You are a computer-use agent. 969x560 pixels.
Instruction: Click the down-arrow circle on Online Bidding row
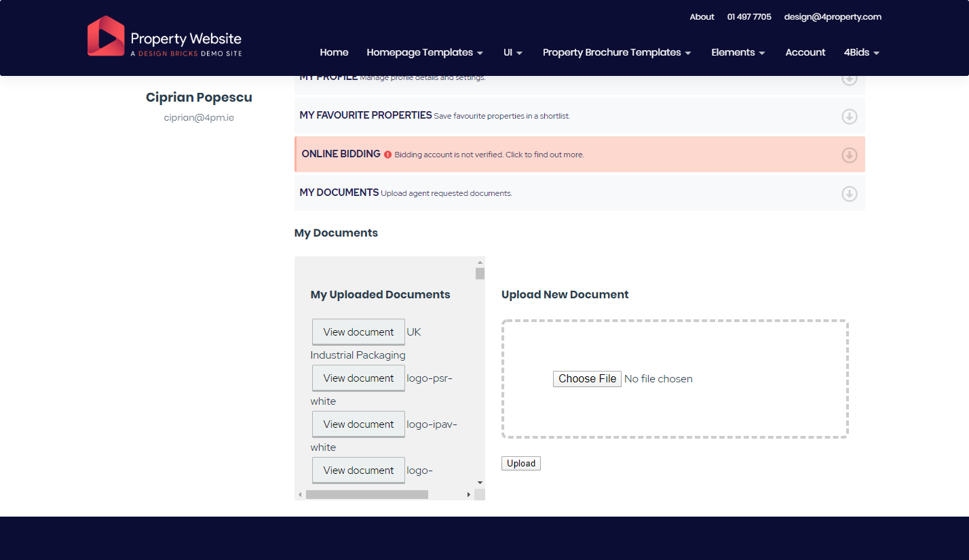[x=849, y=155]
